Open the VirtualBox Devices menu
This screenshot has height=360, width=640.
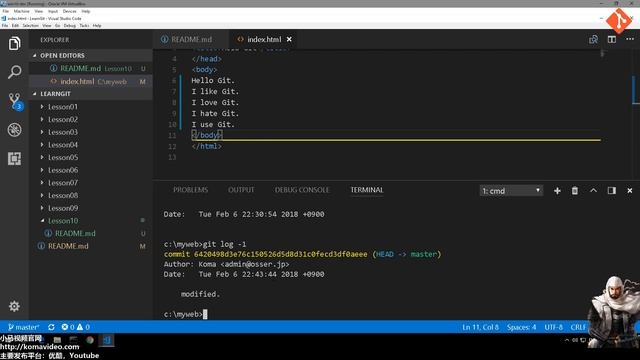pos(69,11)
